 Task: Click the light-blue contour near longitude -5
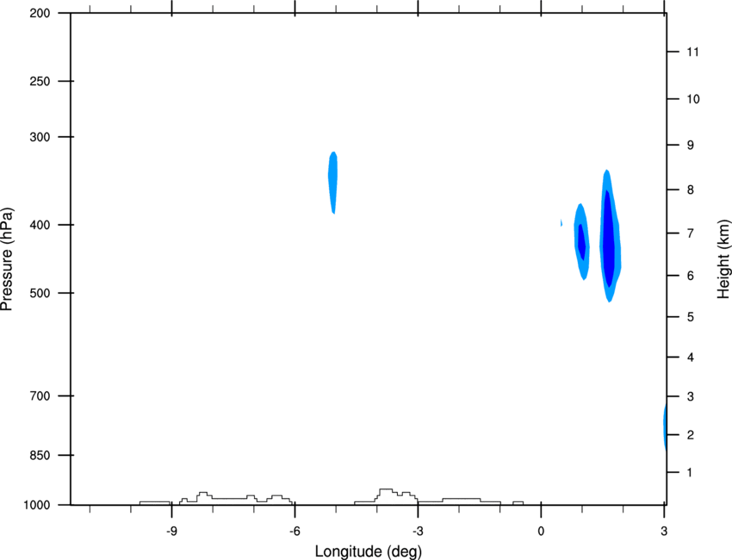[333, 182]
